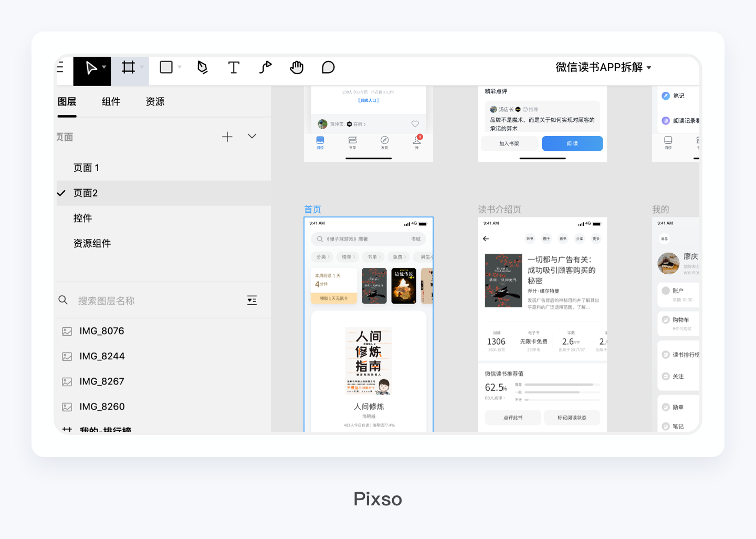
Task: Select 首页 frame label
Action: 313,210
